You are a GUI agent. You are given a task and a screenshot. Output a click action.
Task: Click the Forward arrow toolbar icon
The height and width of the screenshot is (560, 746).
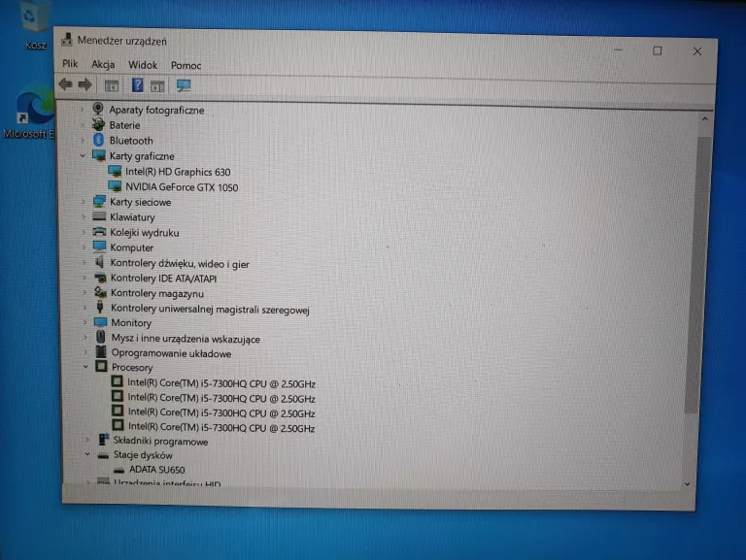[85, 84]
